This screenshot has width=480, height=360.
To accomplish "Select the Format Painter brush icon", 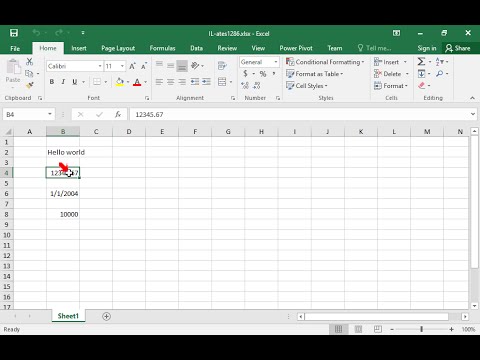I will point(30,86).
